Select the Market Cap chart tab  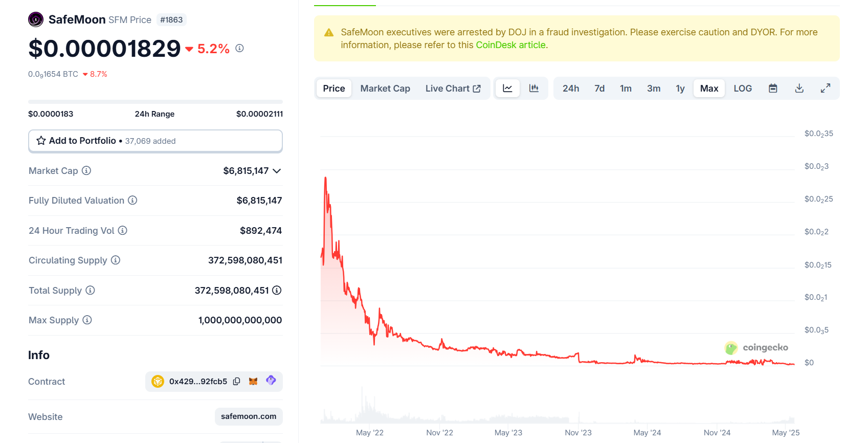[x=385, y=88]
